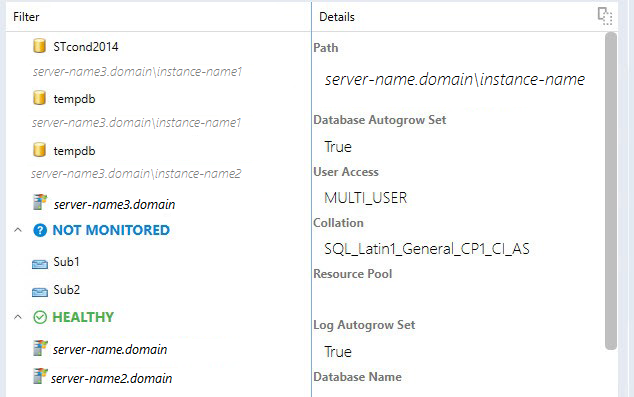This screenshot has width=634, height=397.
Task: Click the server-name.domain\instance-name path value
Action: 455,79
